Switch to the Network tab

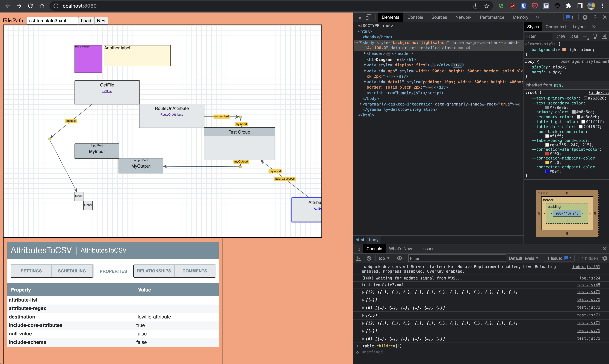tap(463, 17)
